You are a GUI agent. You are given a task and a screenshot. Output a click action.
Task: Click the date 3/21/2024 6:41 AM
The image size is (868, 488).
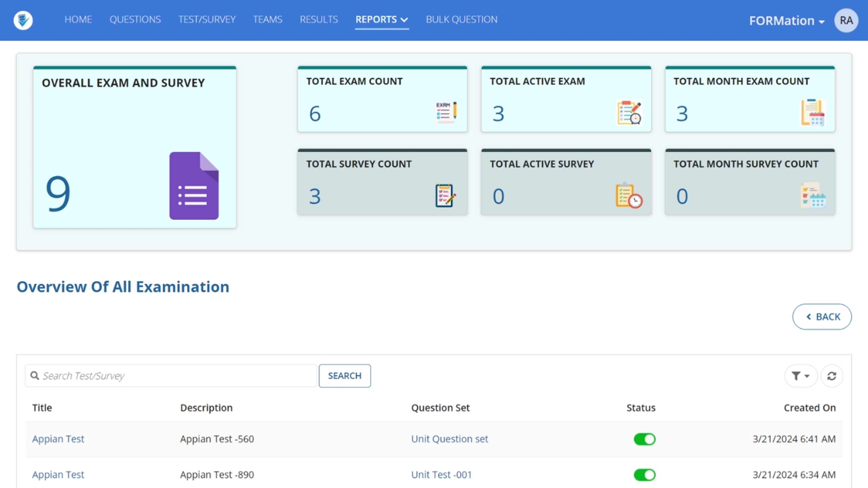794,439
